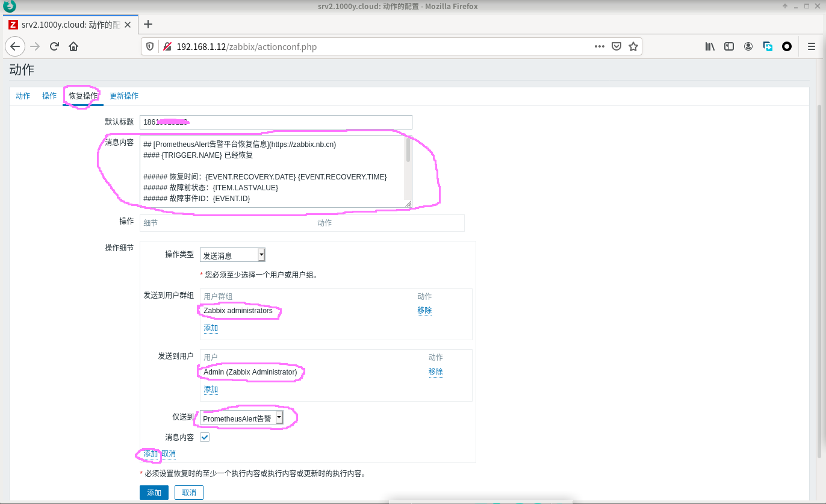Image resolution: width=826 pixels, height=504 pixels.
Task: Go back to the previous page
Action: (15, 46)
